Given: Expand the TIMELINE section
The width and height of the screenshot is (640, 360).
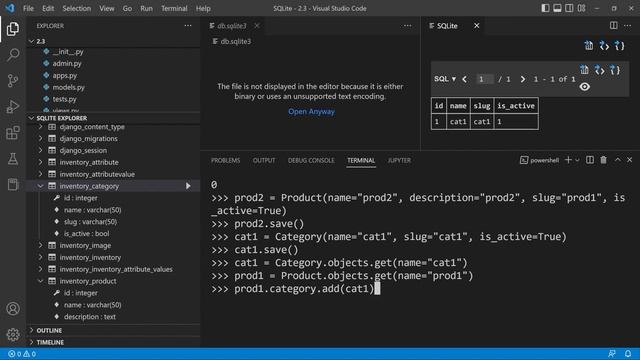Looking at the screenshot, I should pos(31,342).
